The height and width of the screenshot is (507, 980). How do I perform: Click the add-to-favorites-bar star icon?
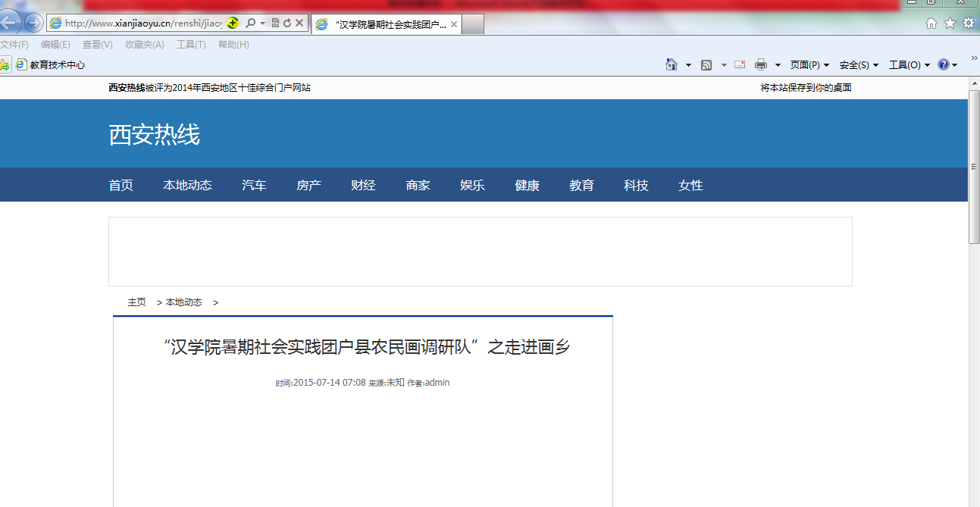[x=5, y=65]
